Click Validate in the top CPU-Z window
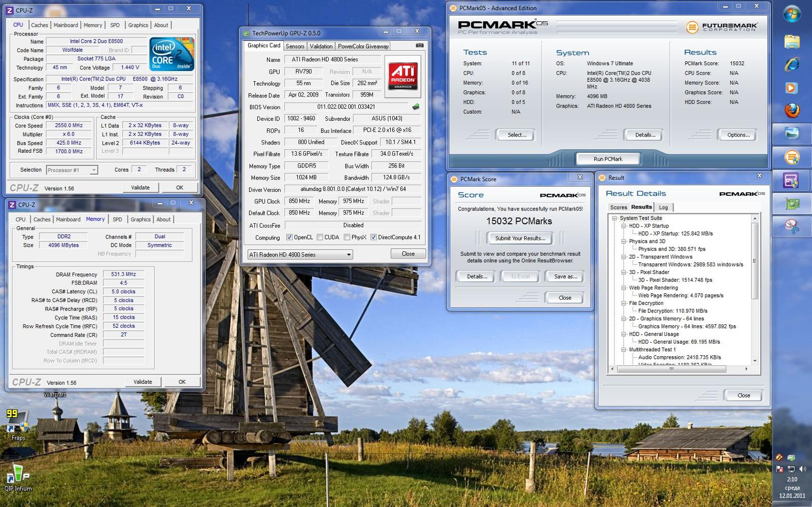Screen dimensions: 812x507 pyautogui.click(x=141, y=187)
